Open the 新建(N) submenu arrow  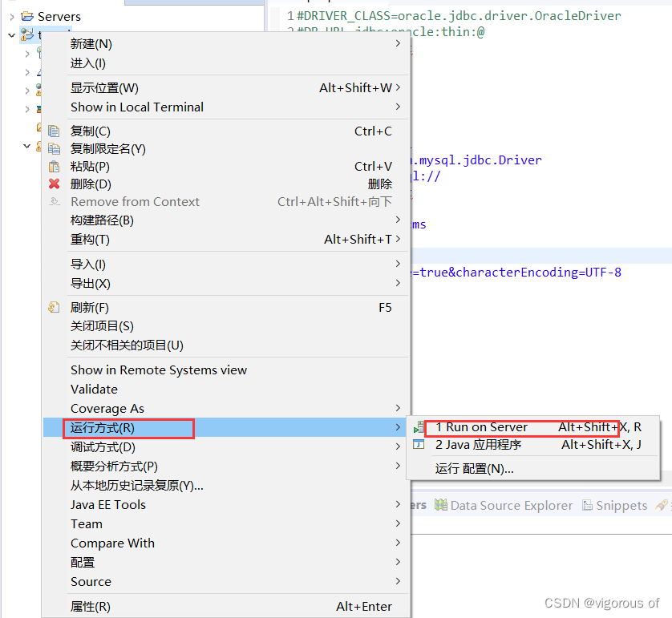tap(398, 43)
